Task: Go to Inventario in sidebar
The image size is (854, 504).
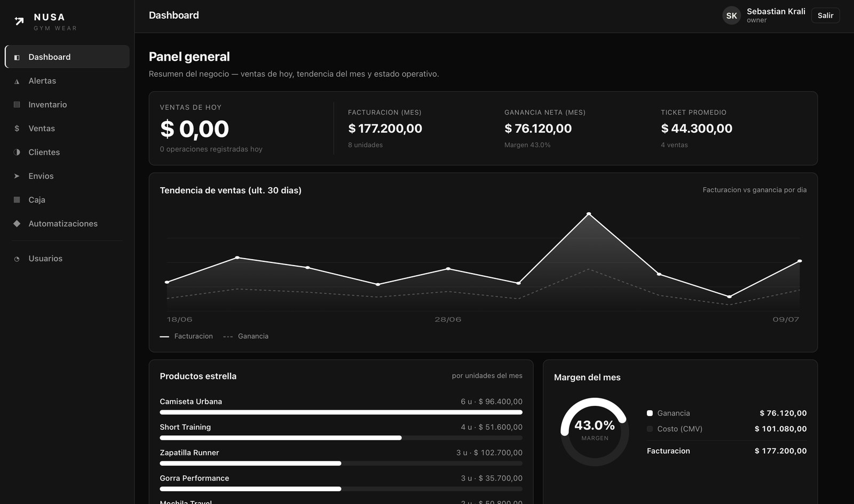Action: tap(67, 105)
